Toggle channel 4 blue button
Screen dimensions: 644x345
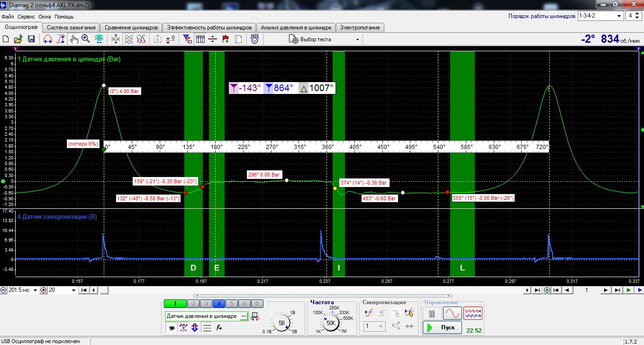(x=218, y=304)
